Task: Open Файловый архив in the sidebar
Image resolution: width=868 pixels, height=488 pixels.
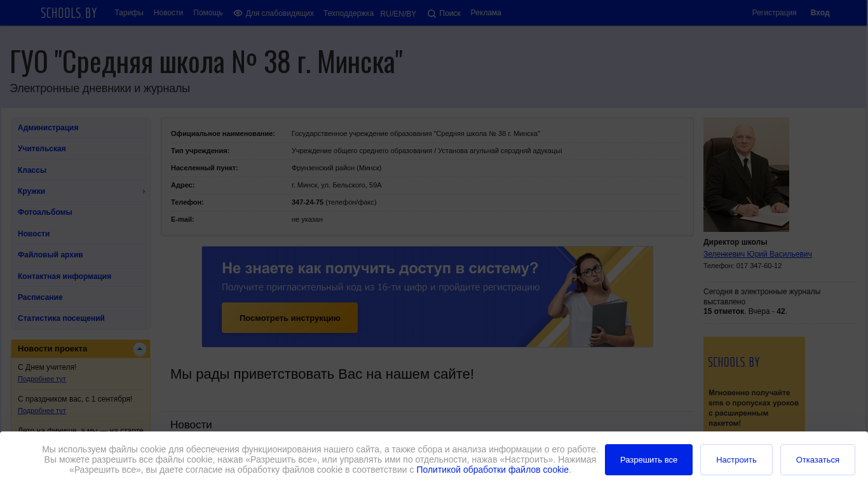Action: [81, 255]
